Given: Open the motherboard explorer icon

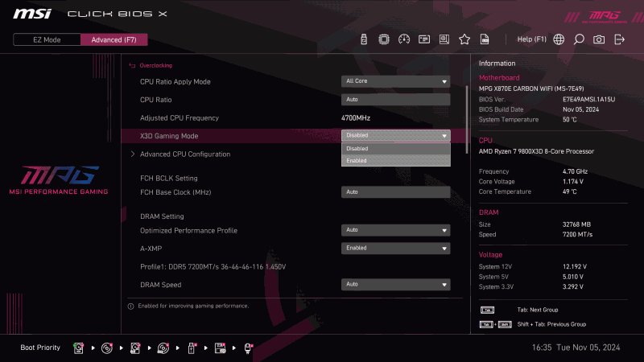Looking at the screenshot, I should pos(444,39).
